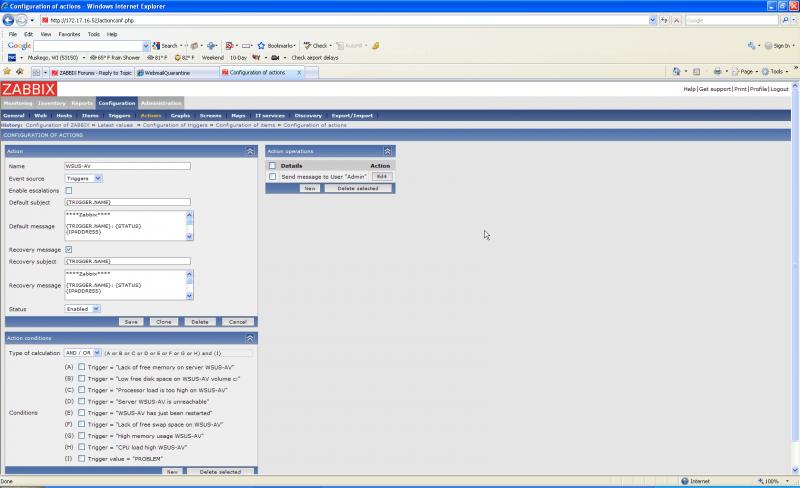Click the Clone button
The image size is (800, 488).
click(x=164, y=322)
